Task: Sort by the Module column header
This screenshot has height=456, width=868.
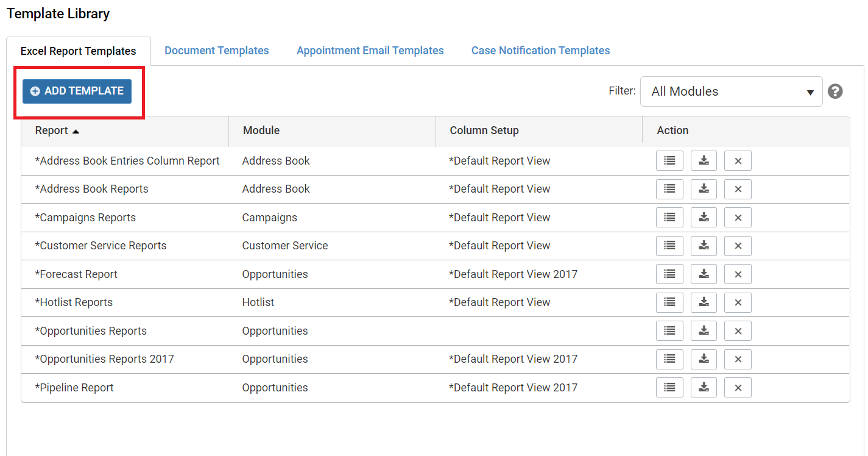Action: [333, 130]
